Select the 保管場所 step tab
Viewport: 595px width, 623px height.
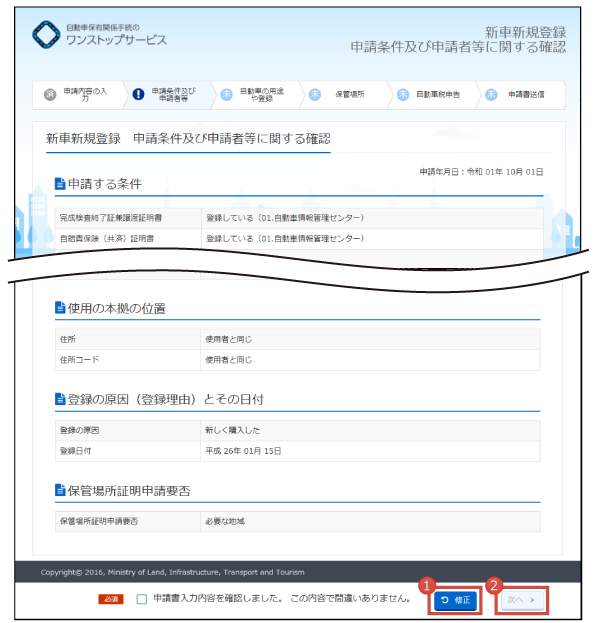coord(343,95)
